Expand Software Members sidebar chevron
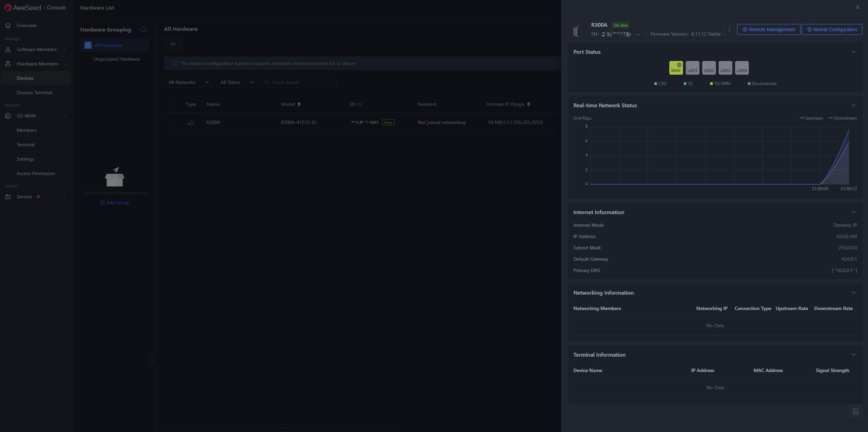 64,50
